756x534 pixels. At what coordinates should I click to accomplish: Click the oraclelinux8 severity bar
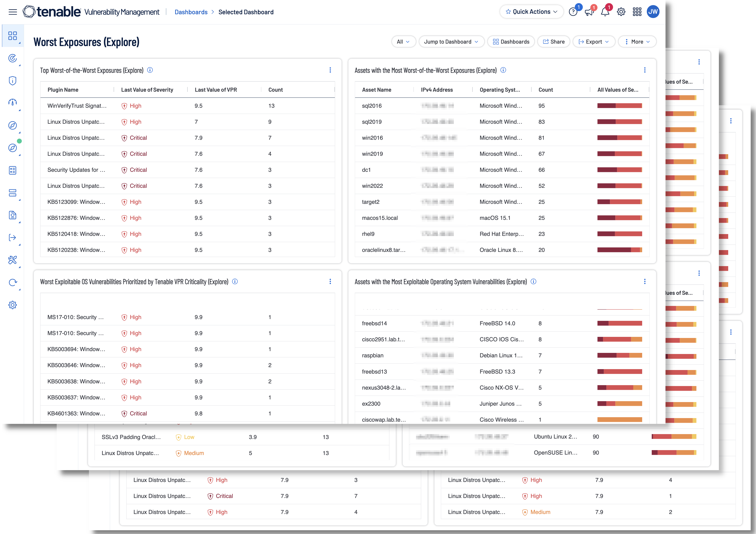point(620,250)
